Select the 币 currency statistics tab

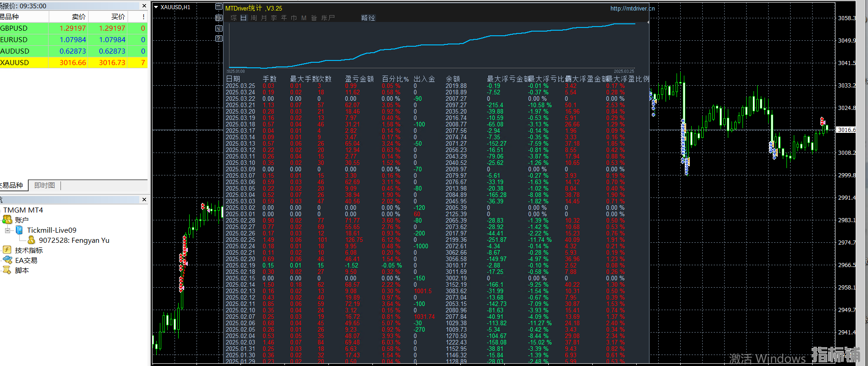(x=294, y=18)
